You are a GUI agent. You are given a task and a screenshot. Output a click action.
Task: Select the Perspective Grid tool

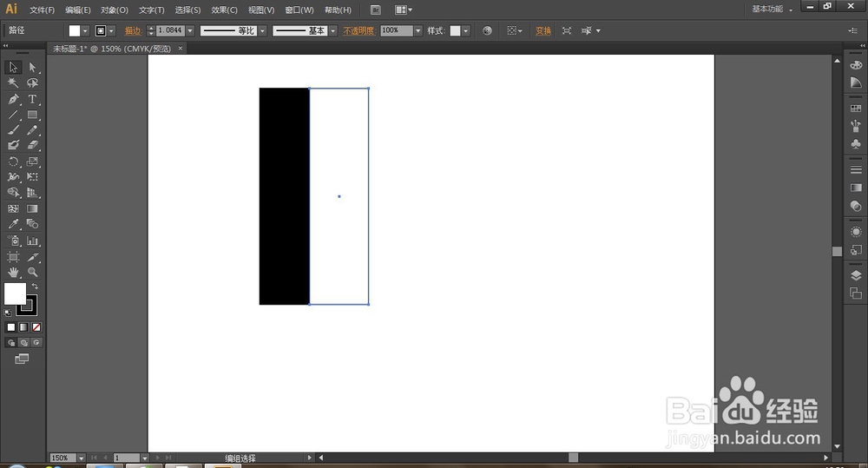32,193
